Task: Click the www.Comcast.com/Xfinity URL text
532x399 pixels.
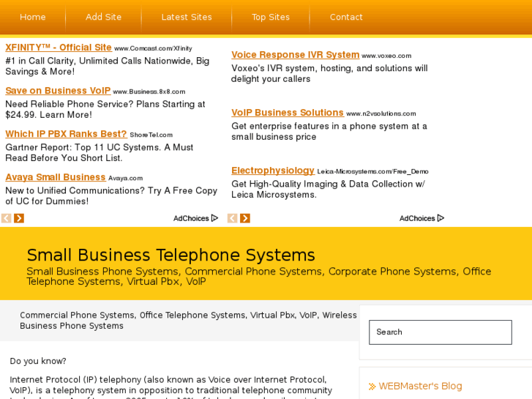Action: 153,48
